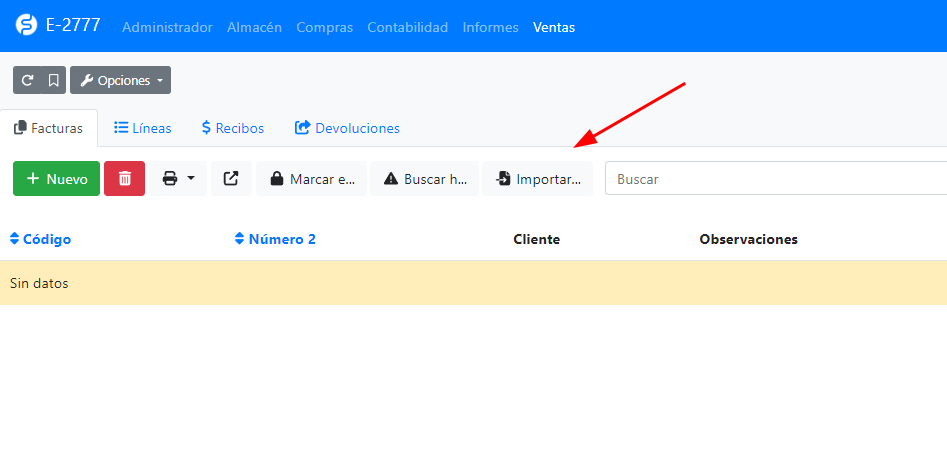Click the reload page icon button

click(27, 80)
